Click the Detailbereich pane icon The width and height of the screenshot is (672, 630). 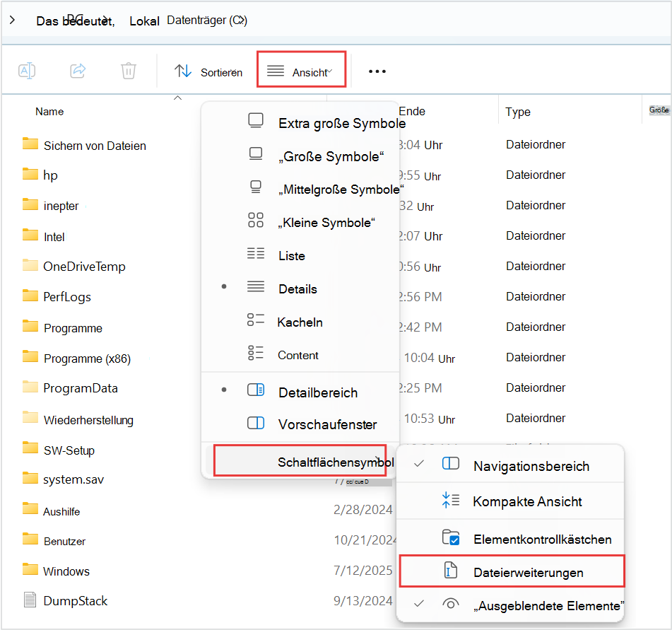pyautogui.click(x=256, y=390)
